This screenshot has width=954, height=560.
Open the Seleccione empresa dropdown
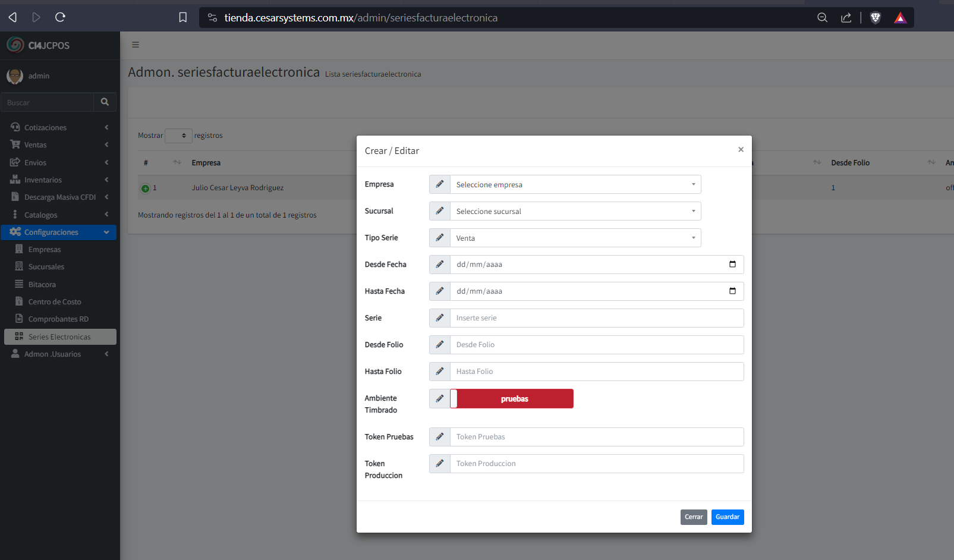[575, 185]
